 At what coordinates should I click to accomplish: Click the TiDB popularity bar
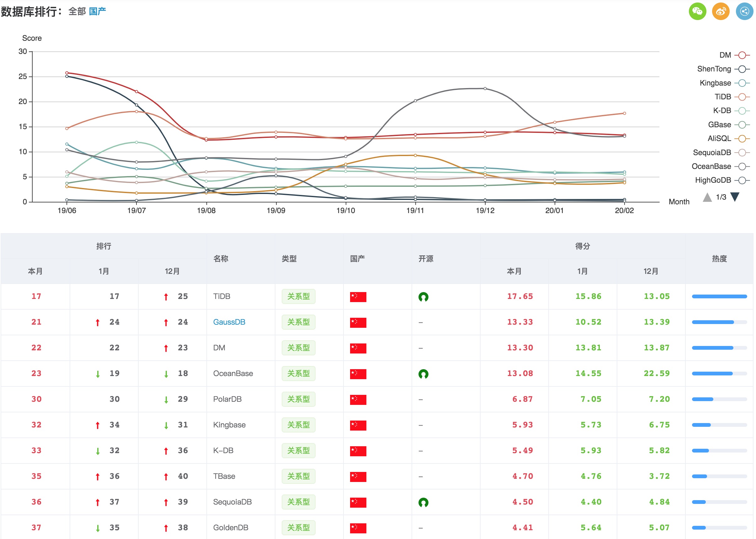719,297
